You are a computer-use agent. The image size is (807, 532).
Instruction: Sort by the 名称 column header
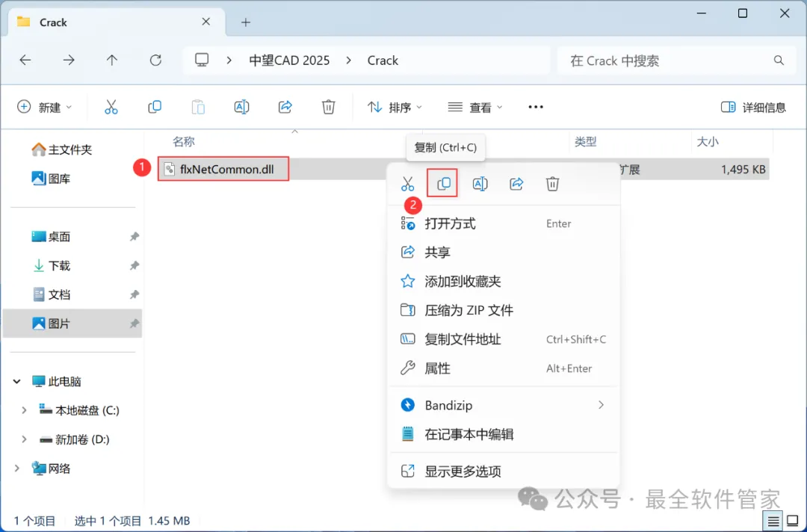click(x=184, y=141)
